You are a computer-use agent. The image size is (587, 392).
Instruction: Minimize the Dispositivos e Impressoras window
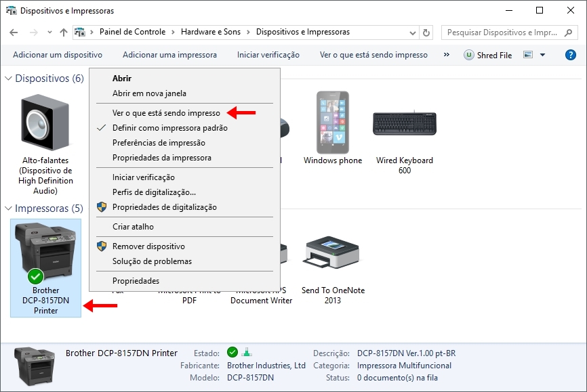[x=509, y=10]
